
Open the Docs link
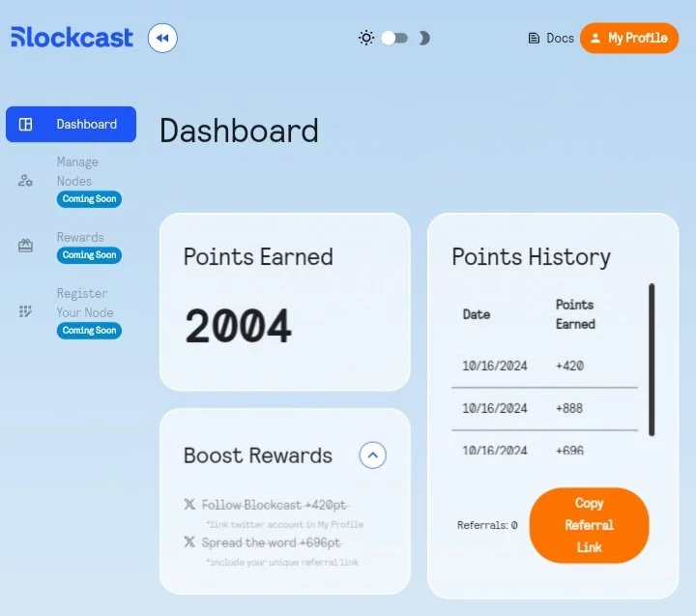click(551, 38)
